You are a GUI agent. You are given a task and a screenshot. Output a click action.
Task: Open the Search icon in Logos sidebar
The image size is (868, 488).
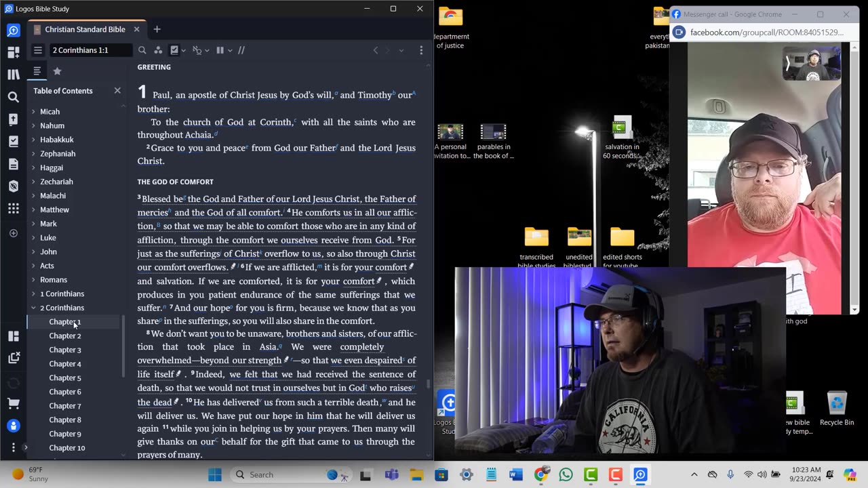[14, 97]
